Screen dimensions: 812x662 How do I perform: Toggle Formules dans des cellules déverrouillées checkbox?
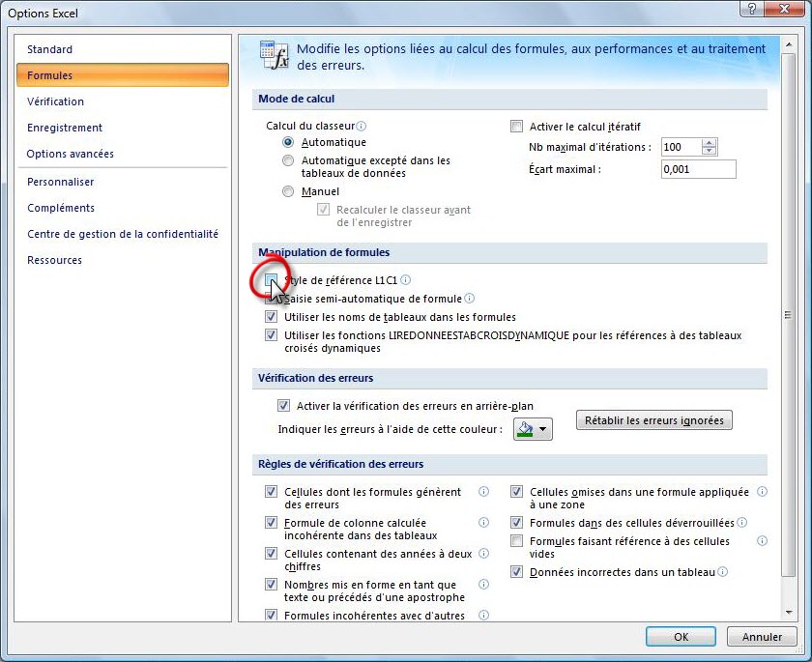pyautogui.click(x=516, y=522)
